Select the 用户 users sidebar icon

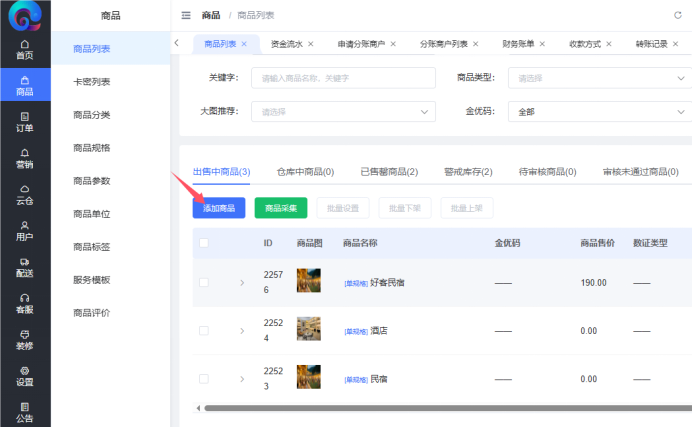pyautogui.click(x=24, y=231)
